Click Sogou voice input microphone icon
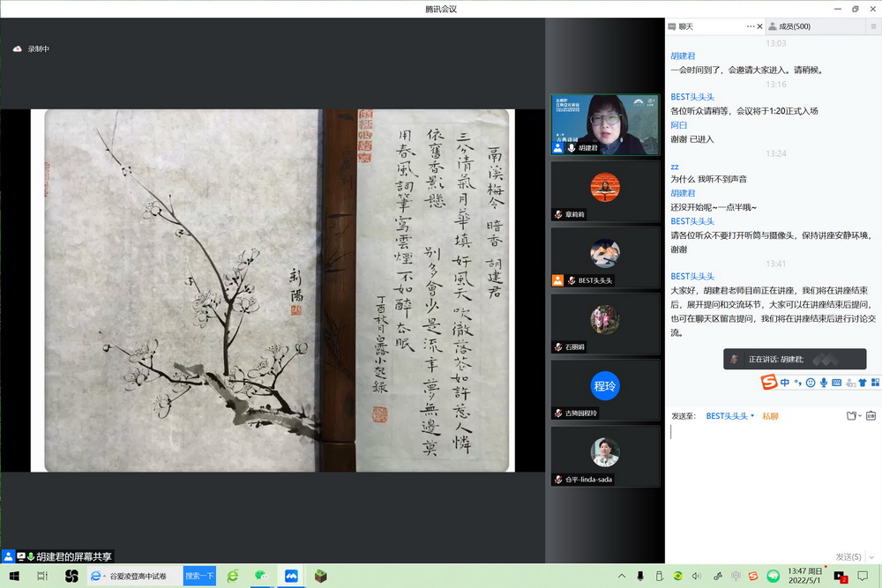 point(824,383)
